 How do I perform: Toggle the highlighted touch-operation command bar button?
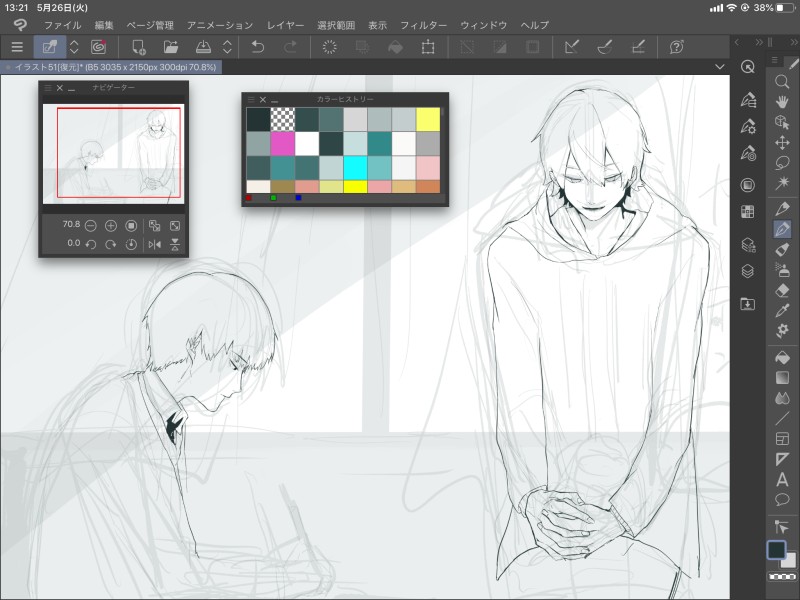[49, 47]
